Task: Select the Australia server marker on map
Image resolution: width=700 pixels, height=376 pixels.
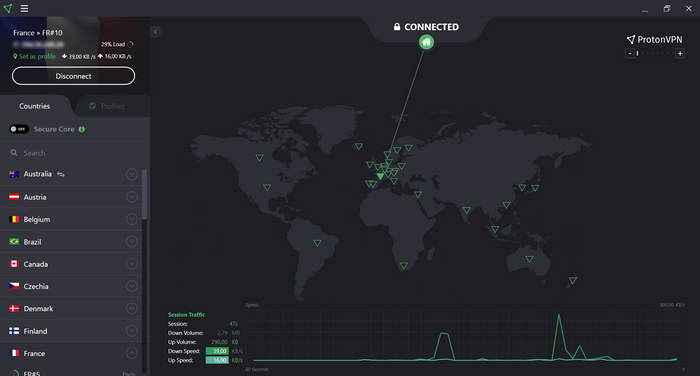Action: pyautogui.click(x=529, y=259)
